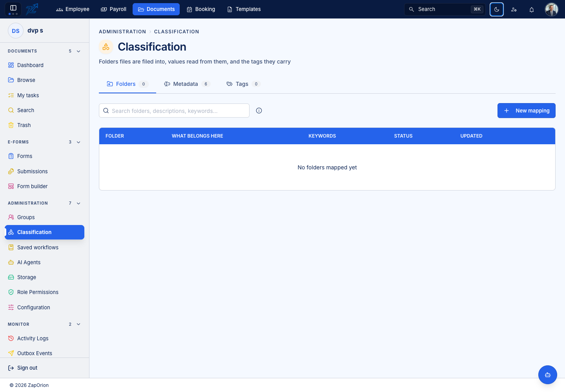Click the WHAT BELONGS HERE column header
Screen dimensions: 565x392
coord(197,136)
